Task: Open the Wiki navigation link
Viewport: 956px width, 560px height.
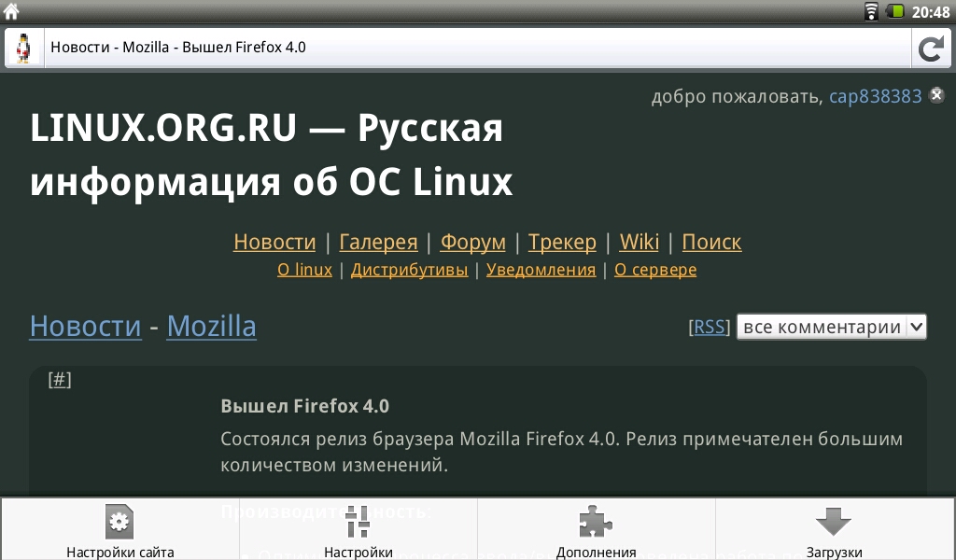Action: click(639, 242)
